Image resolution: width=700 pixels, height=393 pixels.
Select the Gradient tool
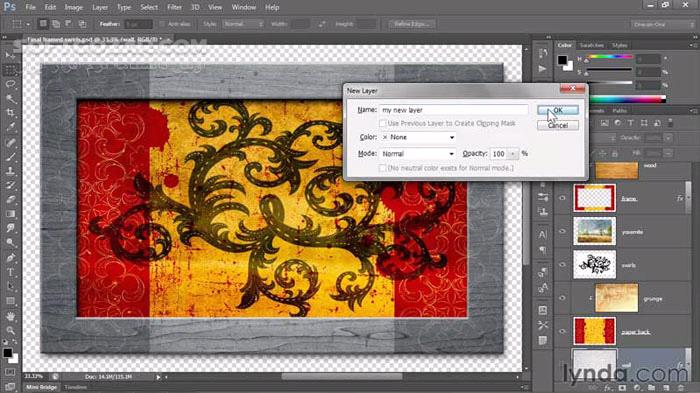(x=10, y=213)
